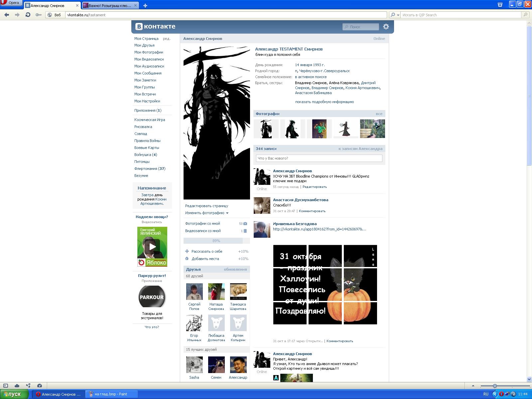Open closed tabs trash icon

tap(500, 5)
